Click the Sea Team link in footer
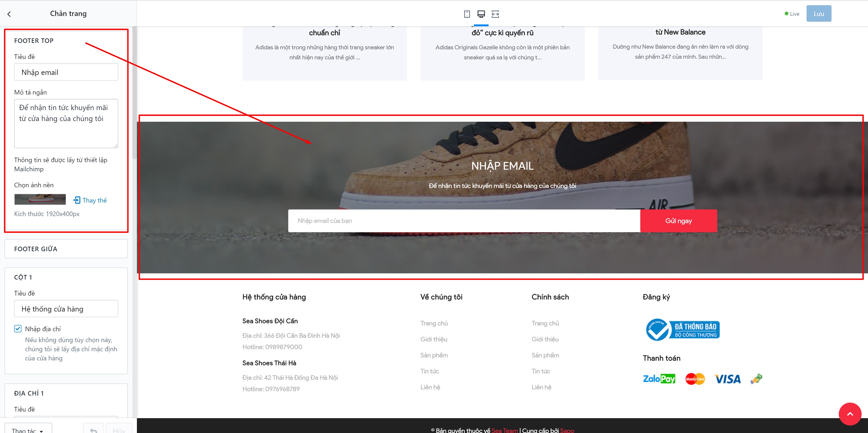 [505, 430]
